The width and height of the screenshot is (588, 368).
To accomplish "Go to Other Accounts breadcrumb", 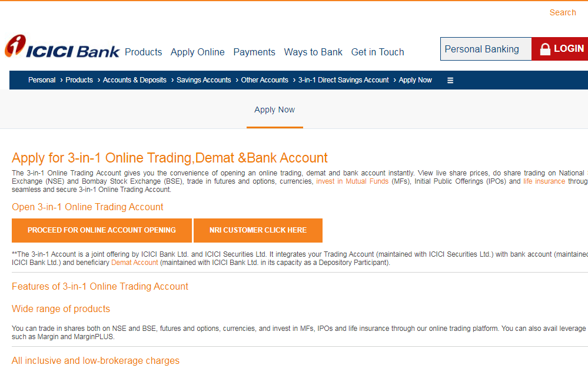I will click(264, 80).
